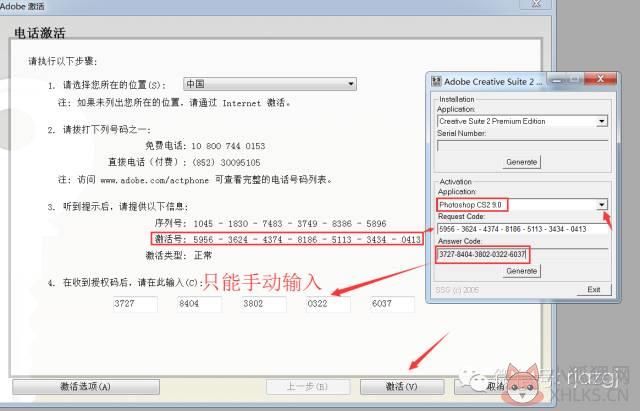Click Generate under Answer Code
640x411 pixels.
point(521,271)
